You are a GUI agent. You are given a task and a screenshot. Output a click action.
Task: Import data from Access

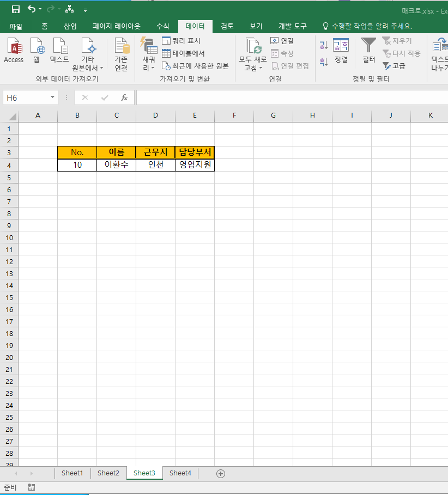(14, 51)
